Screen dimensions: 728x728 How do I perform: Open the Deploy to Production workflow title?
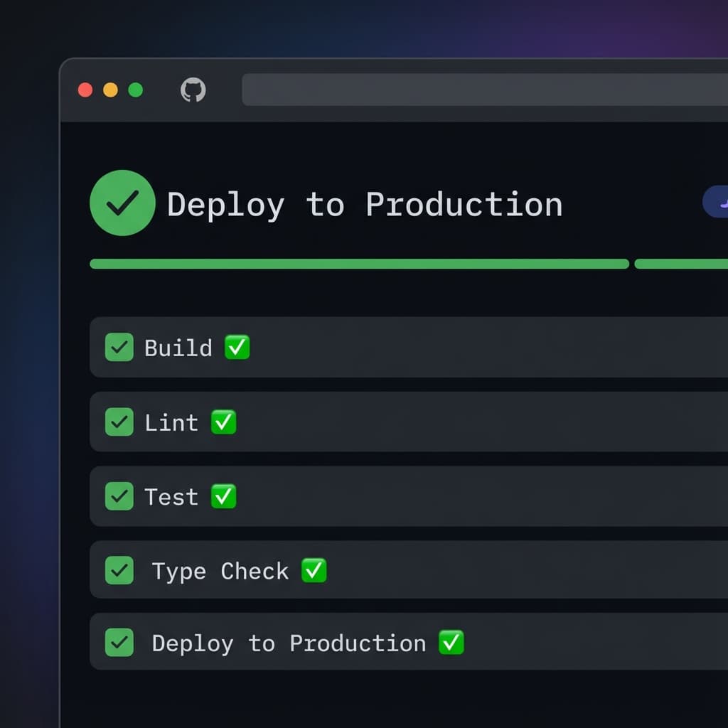[364, 205]
